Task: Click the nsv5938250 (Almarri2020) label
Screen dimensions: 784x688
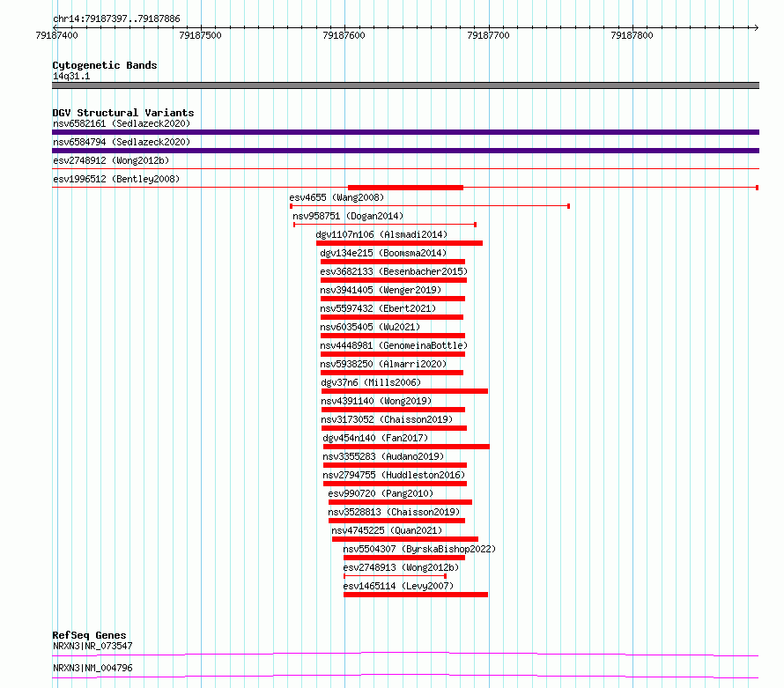Action: 383,364
